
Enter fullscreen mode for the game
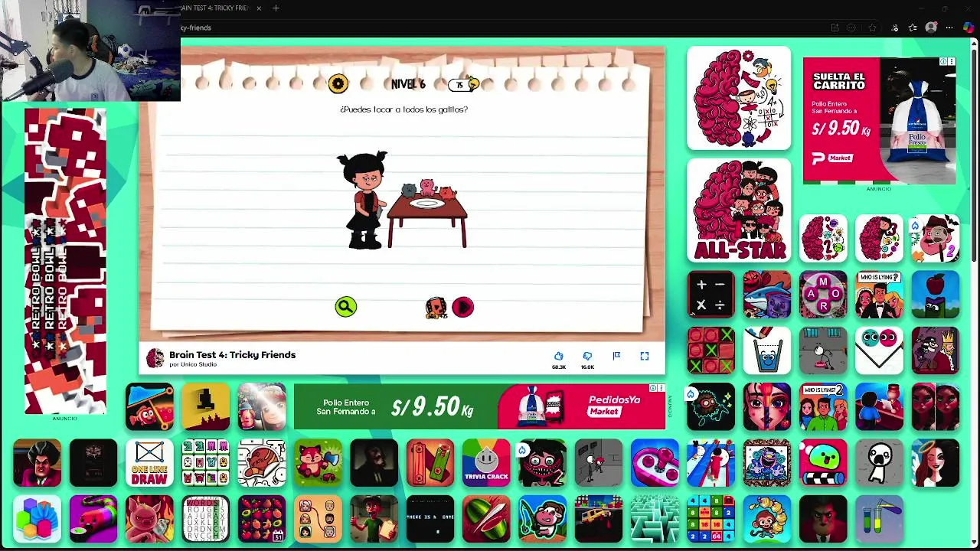(x=645, y=356)
